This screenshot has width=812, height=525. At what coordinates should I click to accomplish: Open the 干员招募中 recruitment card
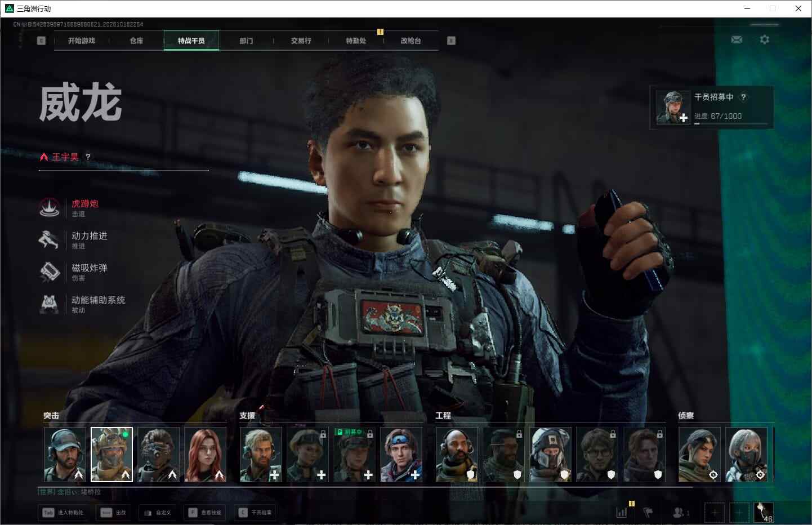pos(712,107)
